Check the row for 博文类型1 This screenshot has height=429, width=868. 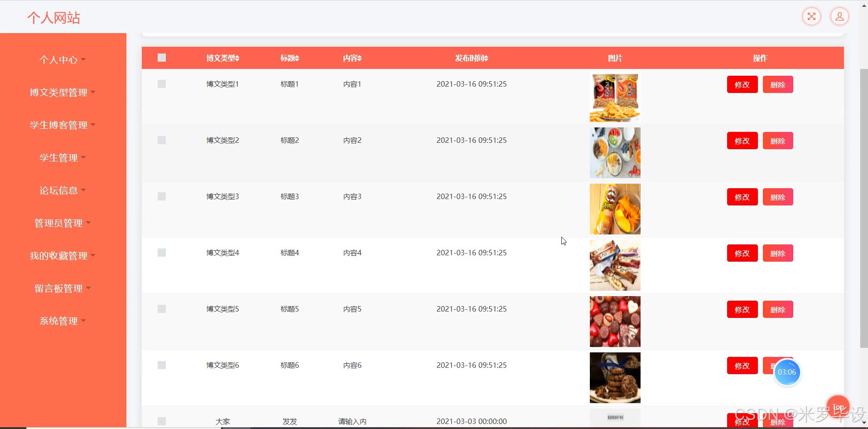click(x=162, y=84)
